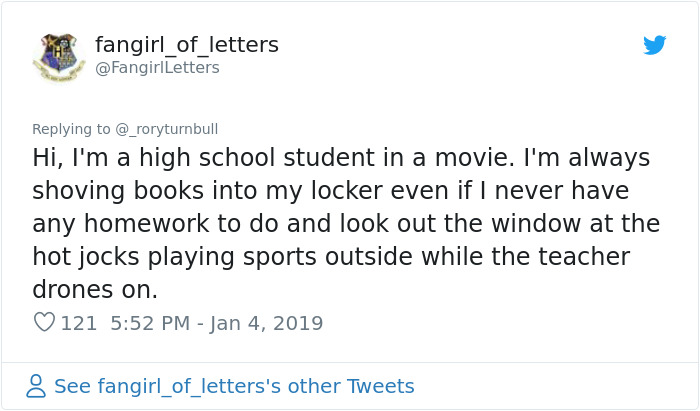Click the blank area right of timestamp
Image resolution: width=700 pixels, height=411 pixels.
(x=500, y=323)
